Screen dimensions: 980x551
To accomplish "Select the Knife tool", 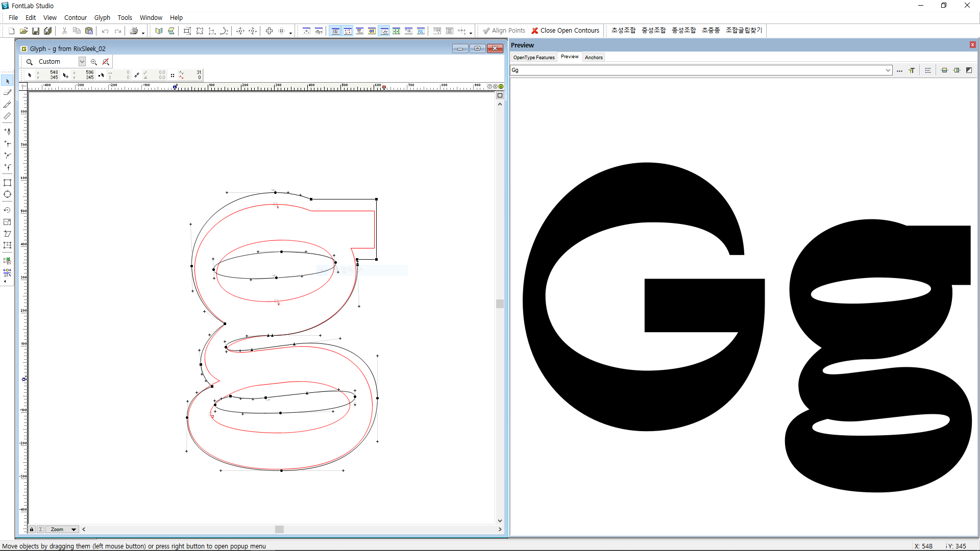I will (x=7, y=104).
